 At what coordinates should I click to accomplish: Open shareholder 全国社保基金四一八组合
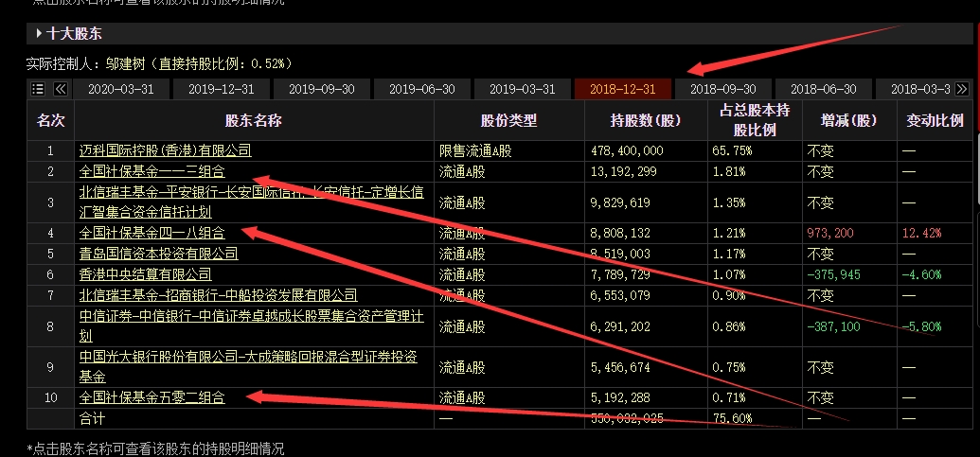point(151,233)
